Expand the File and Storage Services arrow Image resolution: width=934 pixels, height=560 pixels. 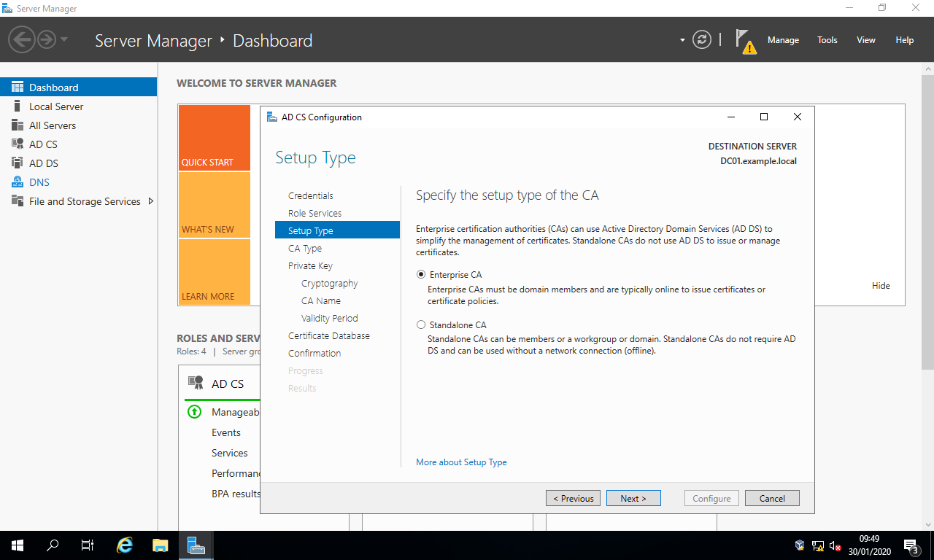[x=150, y=201]
